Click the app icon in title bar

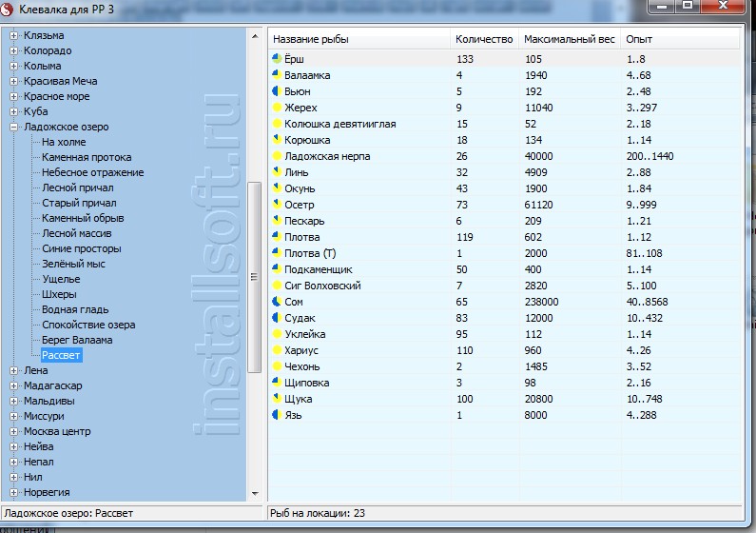pos(9,10)
